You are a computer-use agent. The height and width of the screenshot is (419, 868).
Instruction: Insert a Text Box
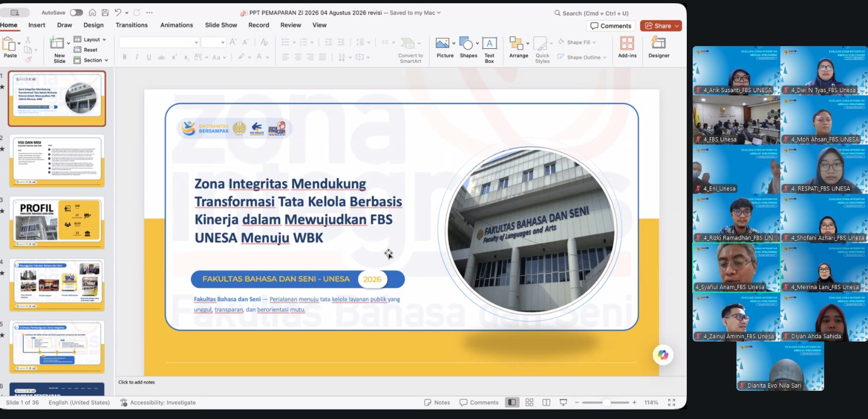click(489, 50)
